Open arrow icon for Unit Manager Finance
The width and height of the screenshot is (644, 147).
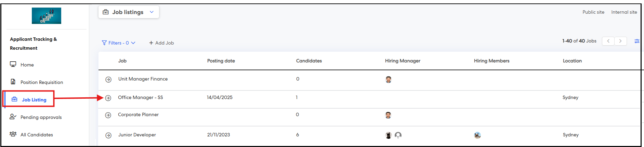[108, 79]
